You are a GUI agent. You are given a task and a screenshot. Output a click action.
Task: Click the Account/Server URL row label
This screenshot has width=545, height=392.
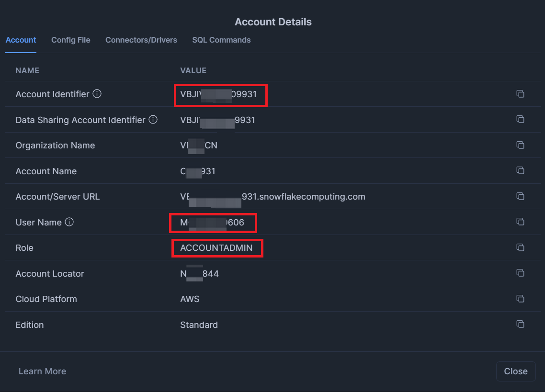click(x=57, y=197)
